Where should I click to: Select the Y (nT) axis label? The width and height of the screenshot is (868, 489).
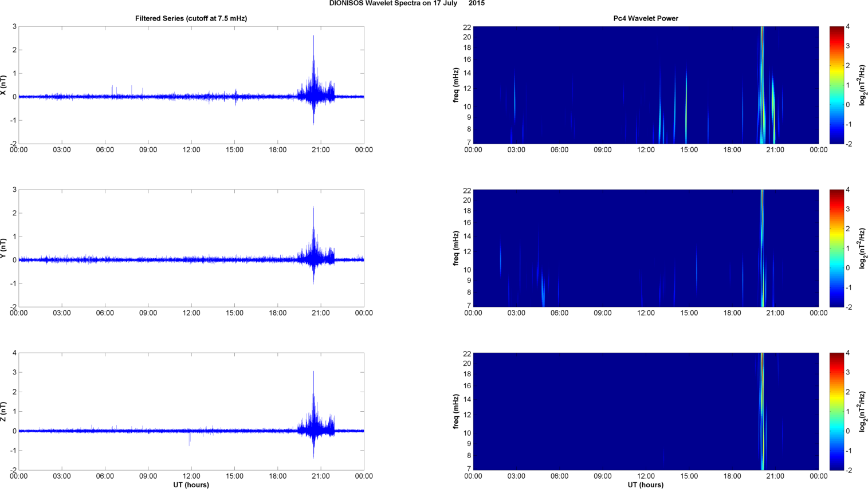coord(3,249)
